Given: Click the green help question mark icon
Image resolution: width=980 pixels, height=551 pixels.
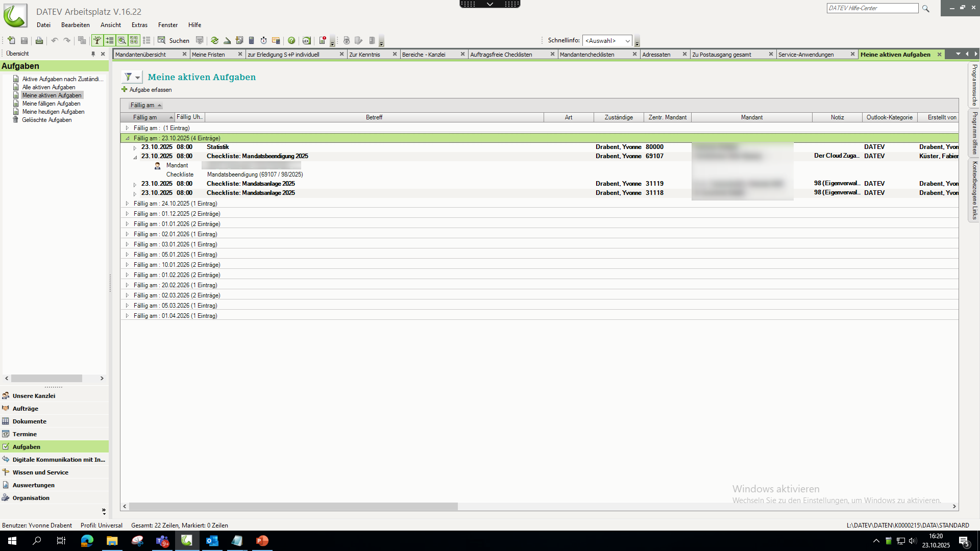Looking at the screenshot, I should [291, 41].
